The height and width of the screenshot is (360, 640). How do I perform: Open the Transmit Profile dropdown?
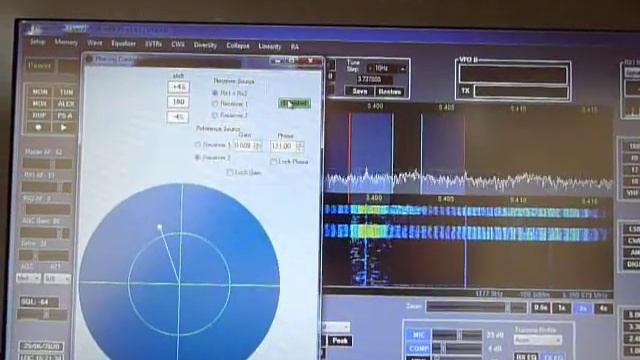tap(538, 340)
